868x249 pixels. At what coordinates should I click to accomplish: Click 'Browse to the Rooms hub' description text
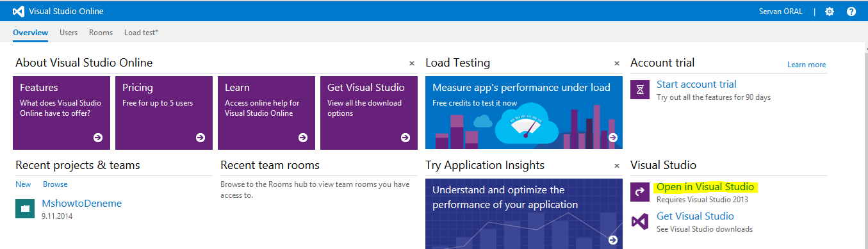315,189
